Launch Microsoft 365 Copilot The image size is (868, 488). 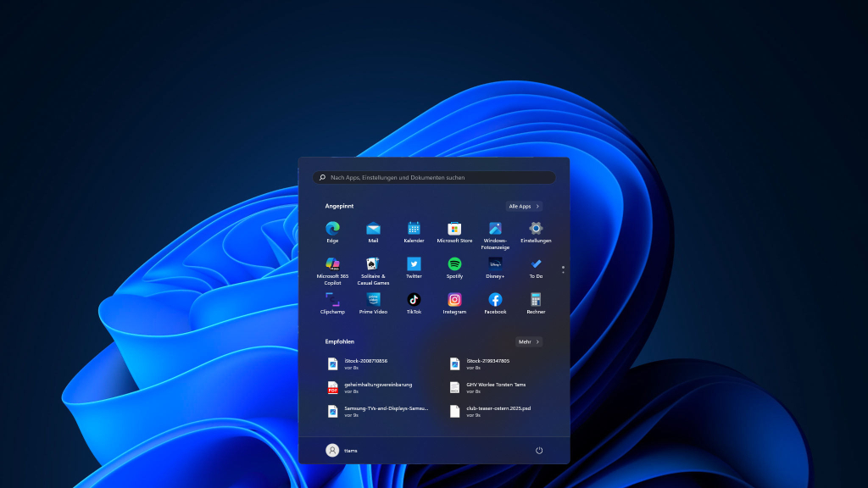tap(332, 271)
